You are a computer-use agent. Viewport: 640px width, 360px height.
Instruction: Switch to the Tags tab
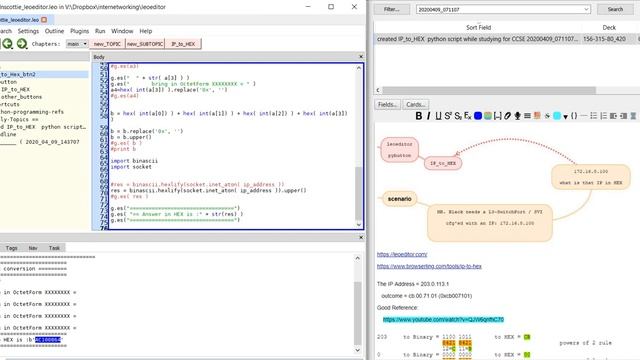click(x=11, y=248)
